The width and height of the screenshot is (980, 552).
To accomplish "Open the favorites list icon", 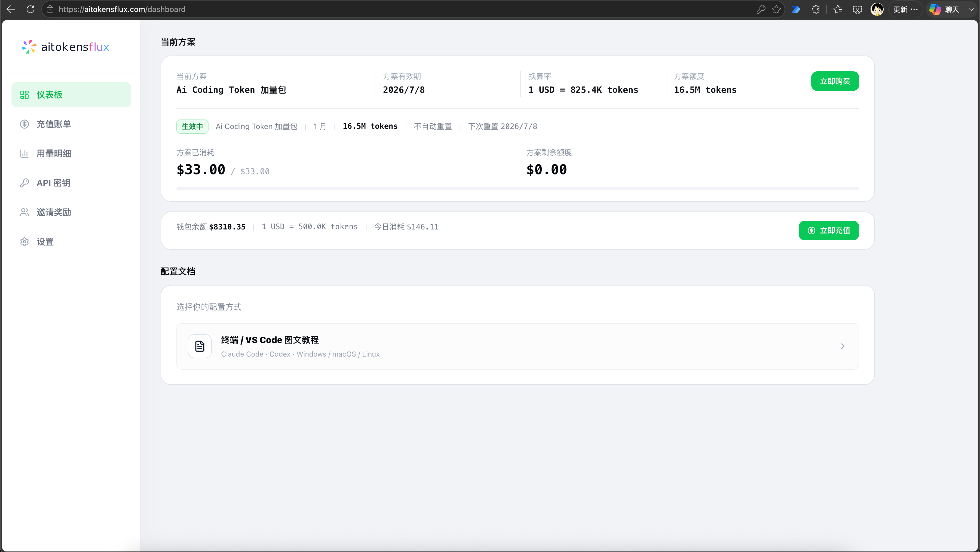I will [x=838, y=9].
